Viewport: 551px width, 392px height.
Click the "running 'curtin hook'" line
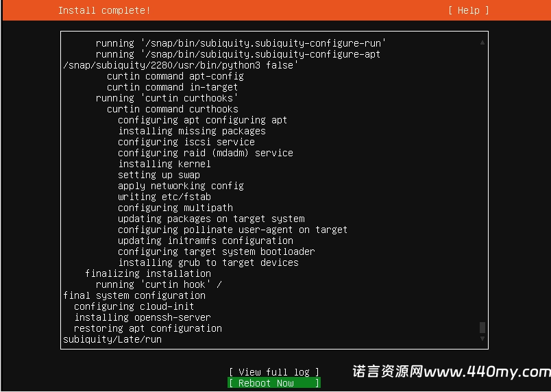coord(159,284)
